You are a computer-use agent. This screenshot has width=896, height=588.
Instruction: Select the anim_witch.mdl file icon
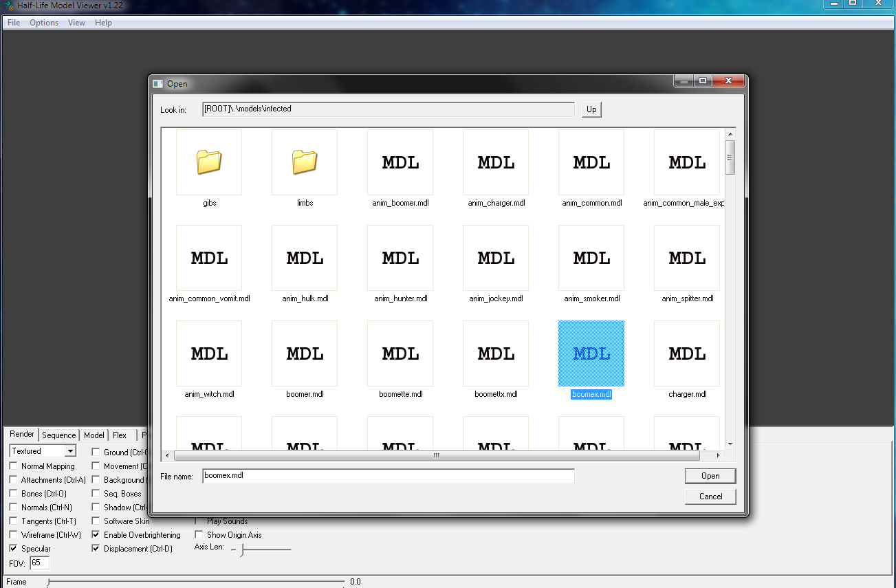pos(209,353)
